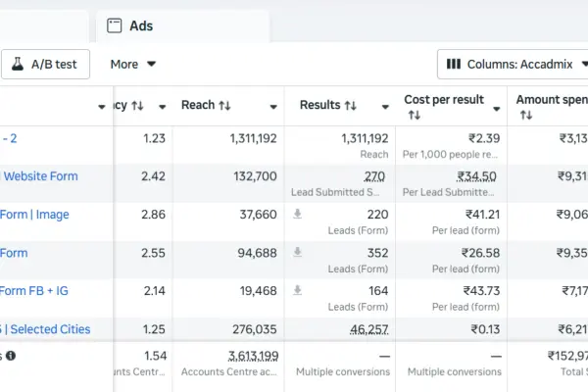
Task: Click the info icon in totals row
Action: (11, 356)
